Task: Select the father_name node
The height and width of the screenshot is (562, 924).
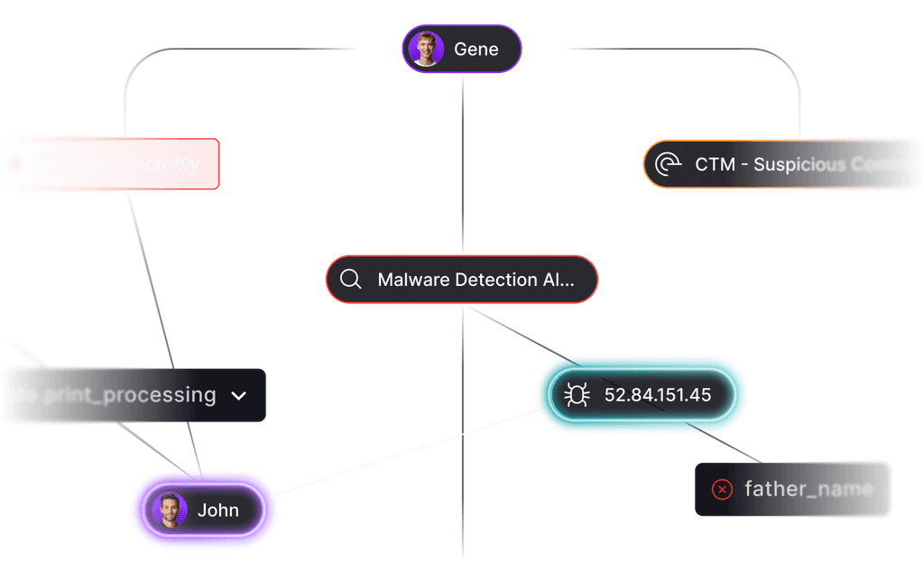Action: (x=792, y=490)
